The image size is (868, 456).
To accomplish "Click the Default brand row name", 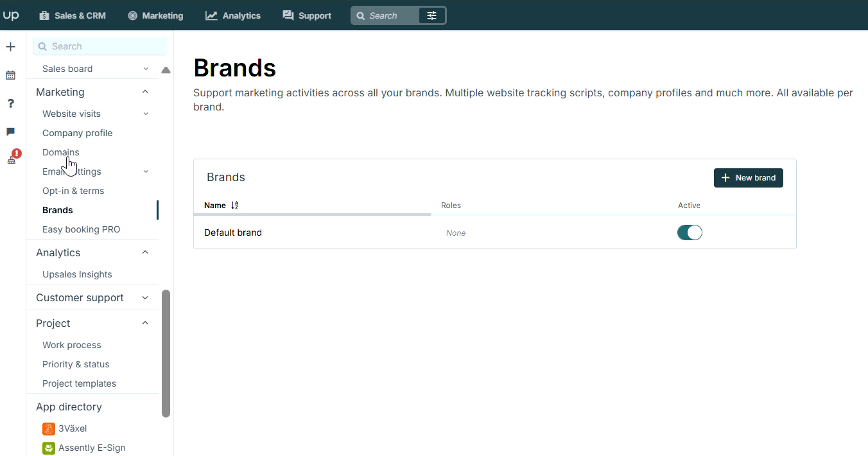I will coord(233,232).
